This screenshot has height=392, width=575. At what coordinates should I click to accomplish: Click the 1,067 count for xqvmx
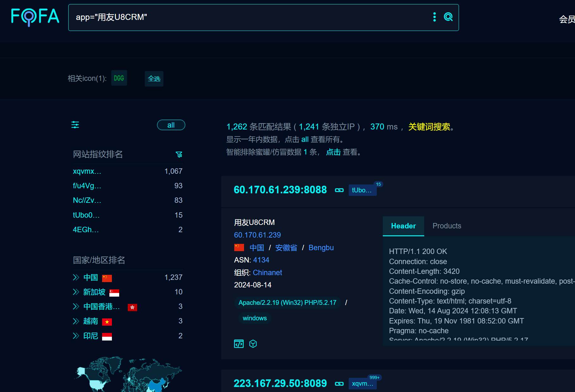pos(174,171)
